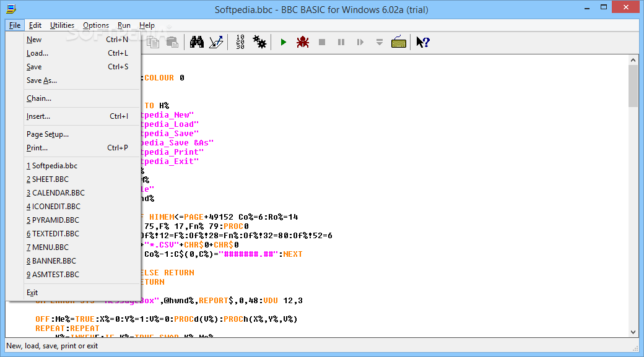Click the Find and Replace toolbar icon
The image size is (644, 357).
click(x=216, y=42)
